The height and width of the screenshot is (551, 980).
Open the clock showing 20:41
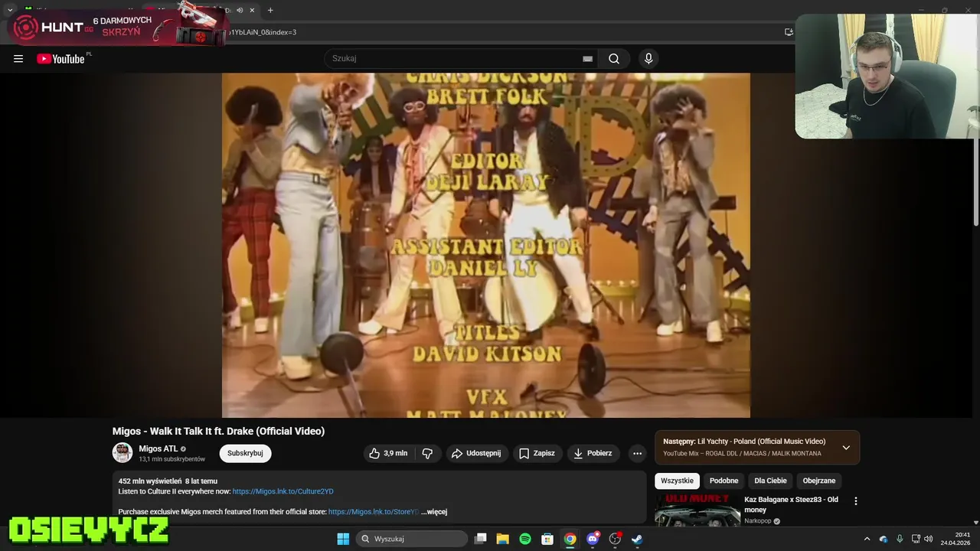(955, 539)
